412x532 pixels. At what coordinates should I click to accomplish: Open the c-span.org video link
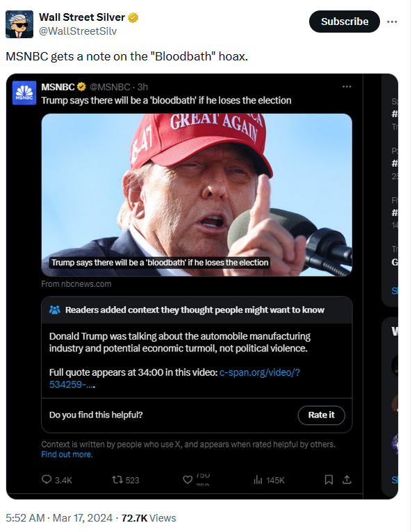point(174,379)
